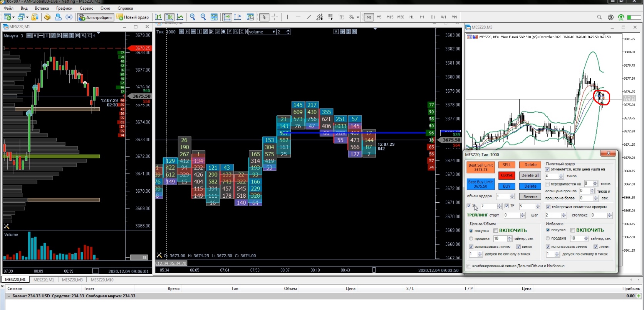Click the signals radio-wave icon
The image size is (644, 310).
69,17
